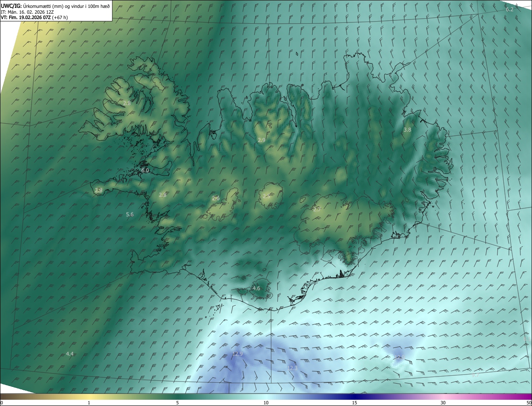Click the 3.8 value label

pos(407,130)
